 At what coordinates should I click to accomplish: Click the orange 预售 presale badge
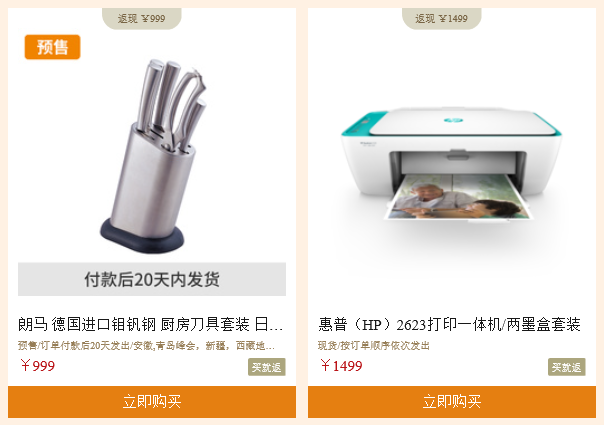click(52, 47)
